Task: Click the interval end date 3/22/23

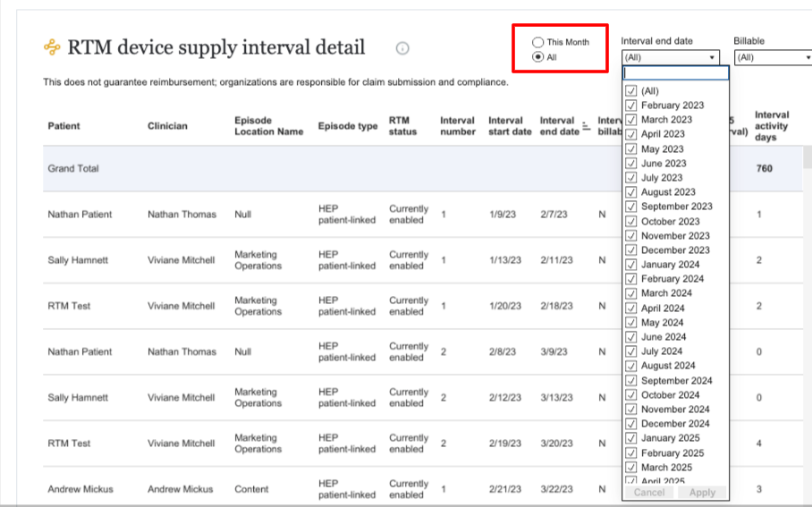Action: point(557,489)
